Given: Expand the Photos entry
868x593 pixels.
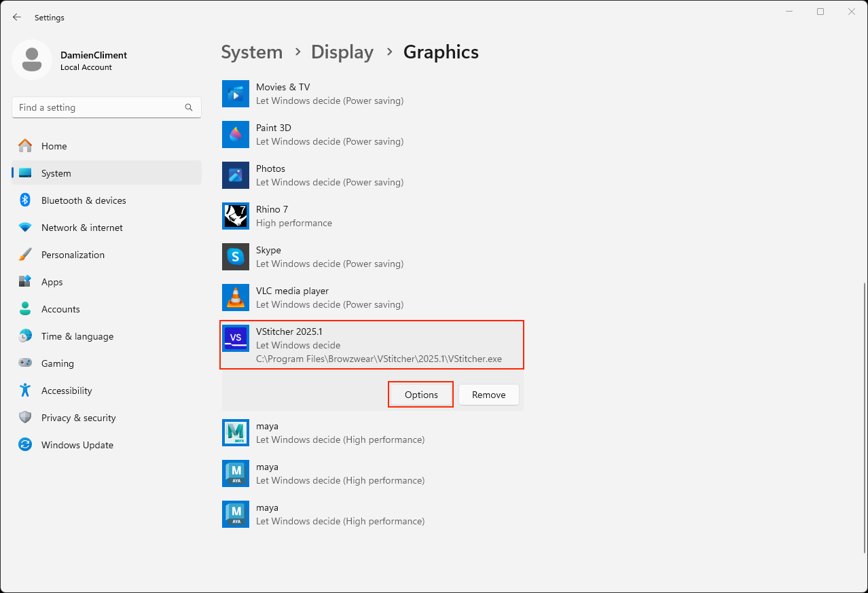Looking at the screenshot, I should [372, 175].
